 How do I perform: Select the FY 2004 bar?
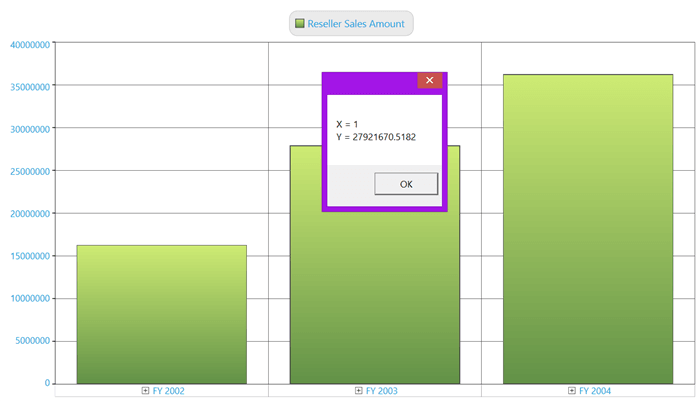click(x=588, y=229)
